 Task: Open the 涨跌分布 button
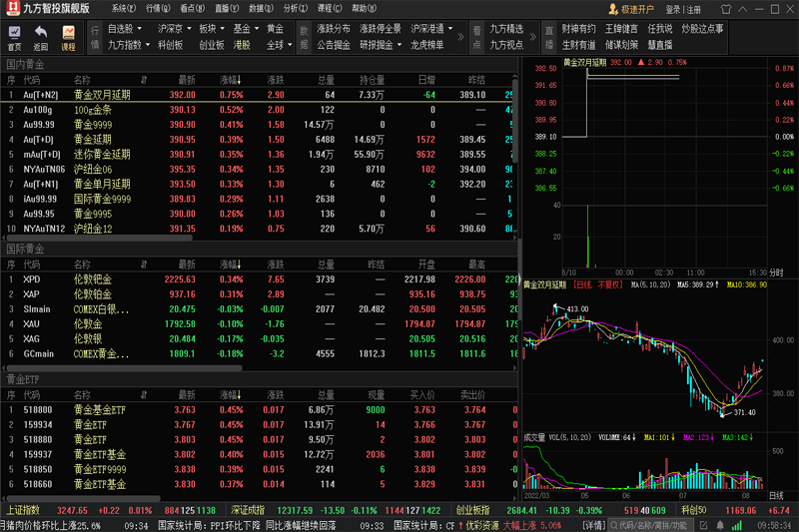point(333,29)
